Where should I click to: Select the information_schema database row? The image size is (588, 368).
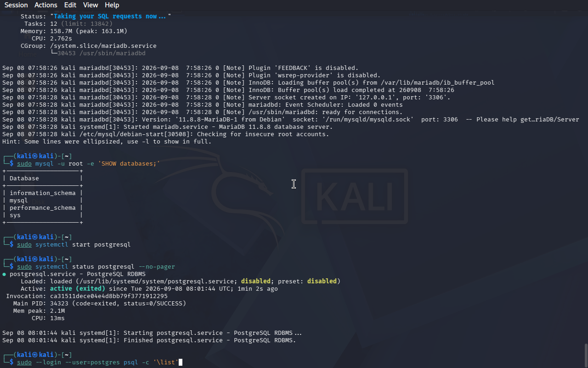coord(43,193)
